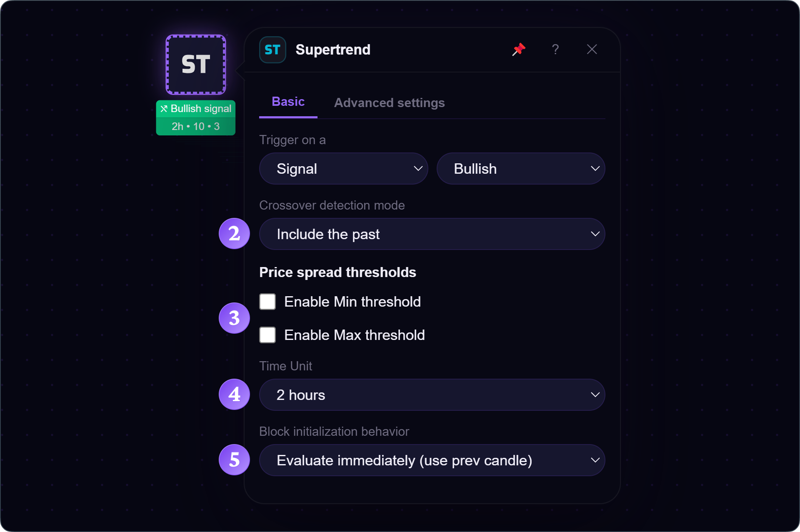
Task: Click the step 2 numbered marker
Action: click(234, 234)
